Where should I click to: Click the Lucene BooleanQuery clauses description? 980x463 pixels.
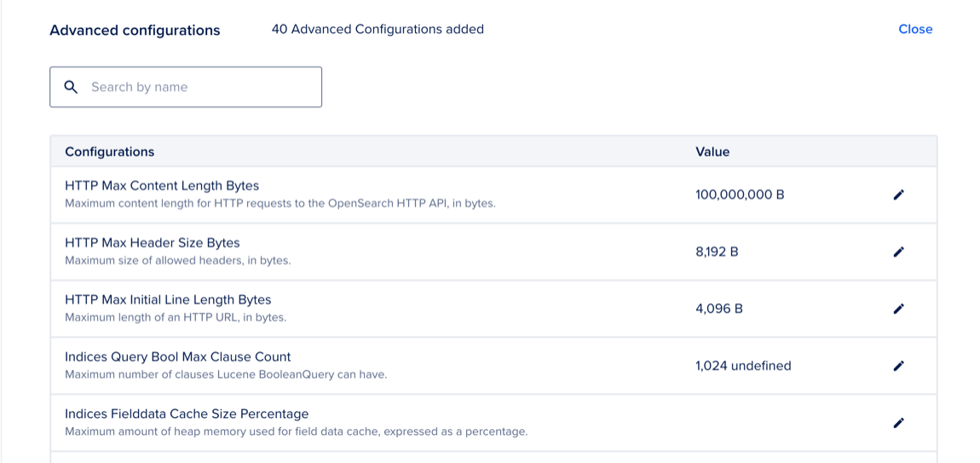coord(226,375)
